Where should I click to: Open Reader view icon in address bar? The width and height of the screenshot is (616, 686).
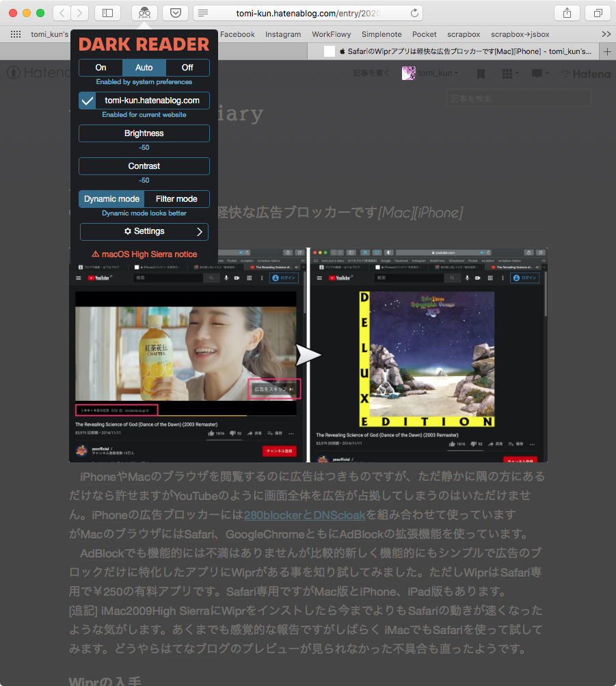203,13
